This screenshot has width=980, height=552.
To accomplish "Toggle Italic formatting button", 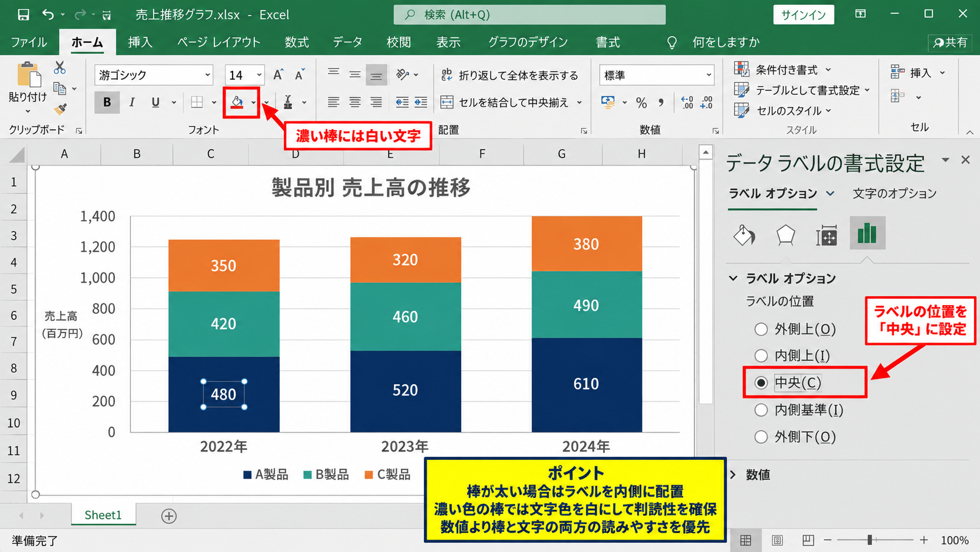I will coord(132,103).
